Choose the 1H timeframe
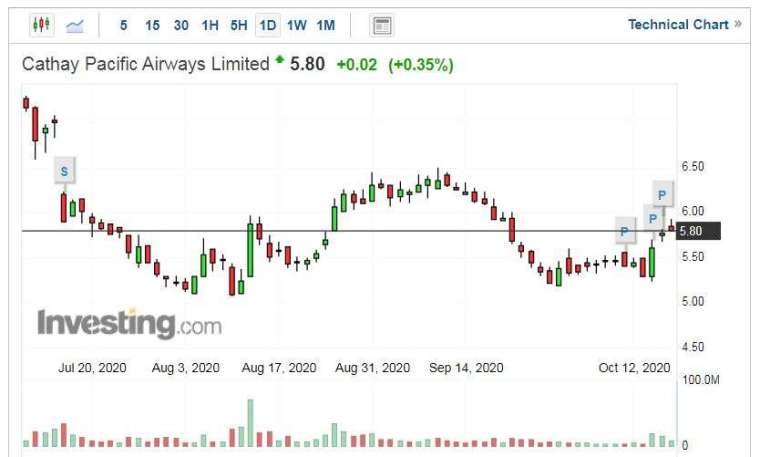Viewport: 760px width, 457px height. click(x=210, y=25)
